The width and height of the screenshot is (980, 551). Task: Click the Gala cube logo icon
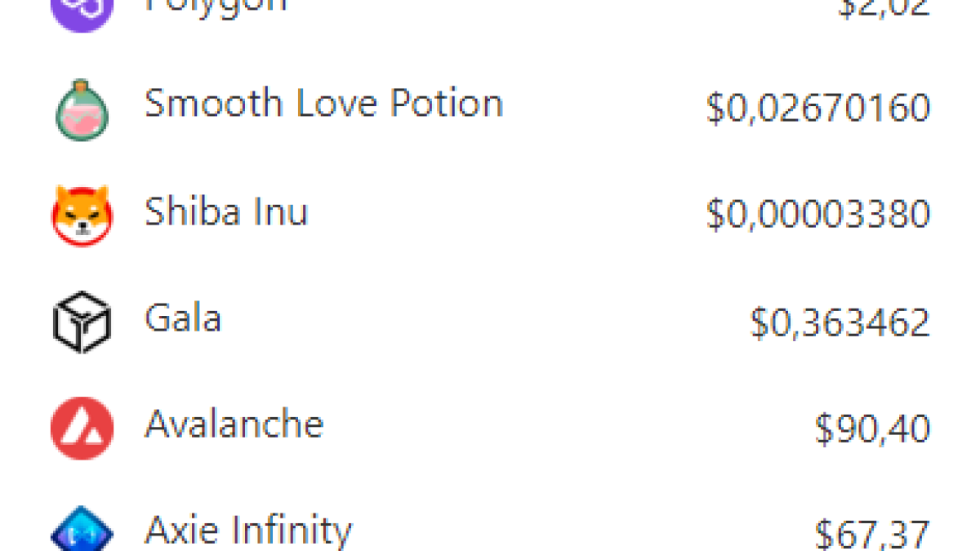81,322
